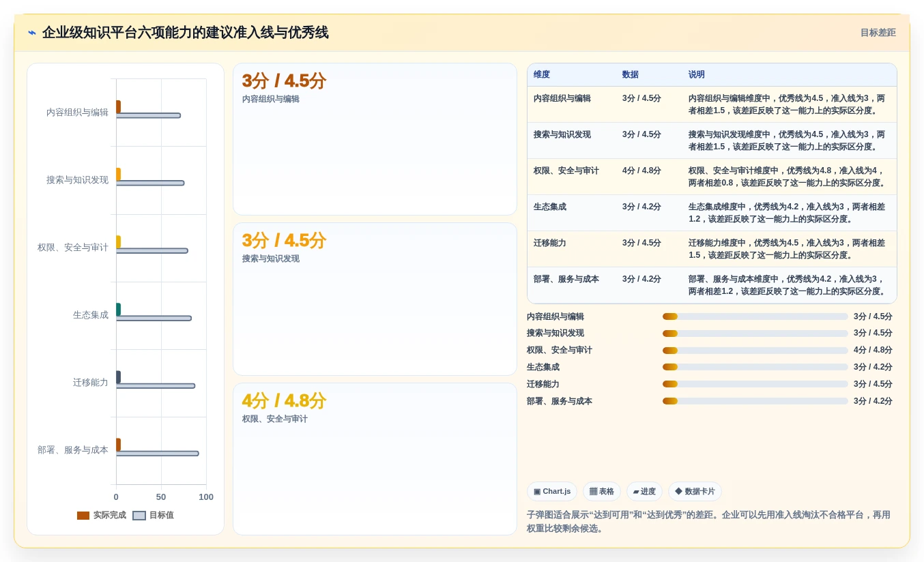The width and height of the screenshot is (924, 562).
Task: Click the 生态集成 y-axis label in chart
Action: point(91,315)
